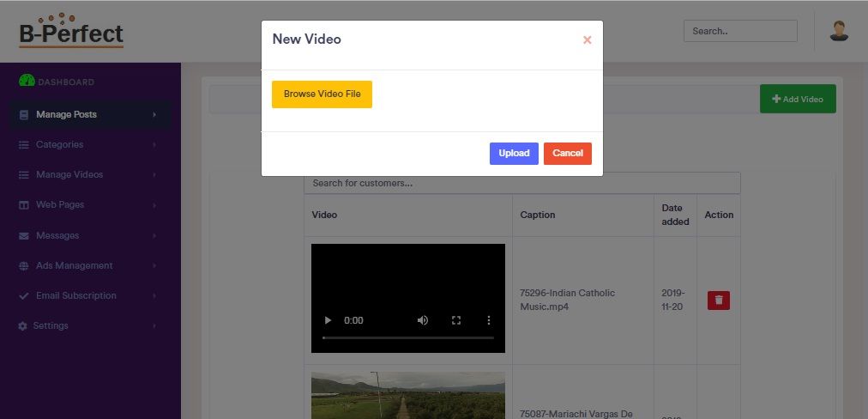Expand the Settings chevron arrow
868x419 pixels.
coord(154,326)
